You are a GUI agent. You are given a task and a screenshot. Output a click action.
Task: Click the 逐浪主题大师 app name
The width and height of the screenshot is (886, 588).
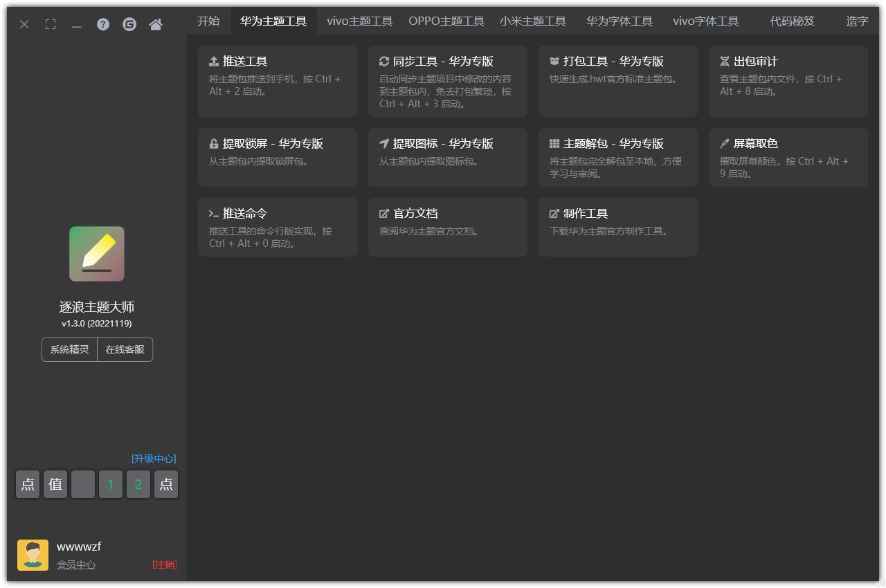point(97,306)
